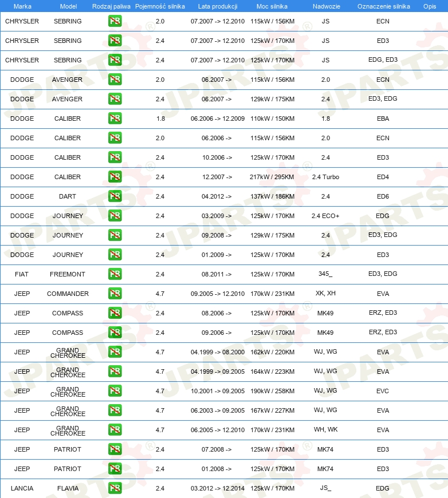The width and height of the screenshot is (448, 498).
Task: Click fuel icon in Journey 09.2008 row
Action: [x=115, y=235]
